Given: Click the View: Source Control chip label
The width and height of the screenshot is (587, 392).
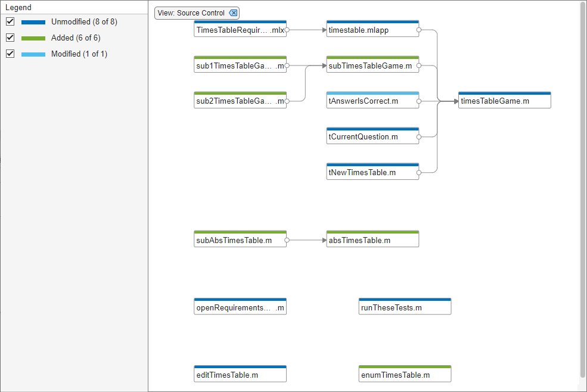Looking at the screenshot, I should [x=191, y=13].
